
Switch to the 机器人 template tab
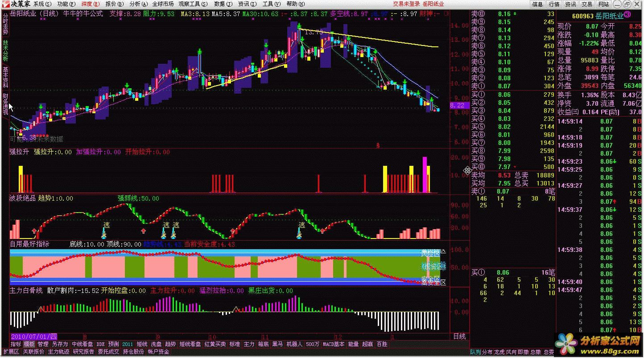tap(294, 344)
